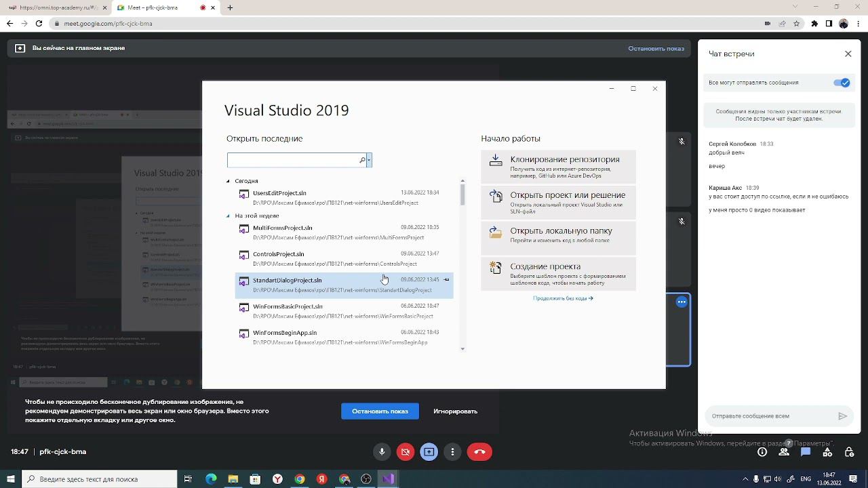Click the Windows taskbar search box
The image size is (868, 488).
coord(99,479)
